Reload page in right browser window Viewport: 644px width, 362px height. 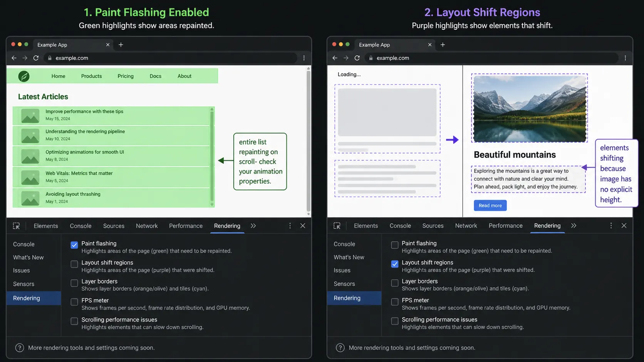[x=357, y=58]
